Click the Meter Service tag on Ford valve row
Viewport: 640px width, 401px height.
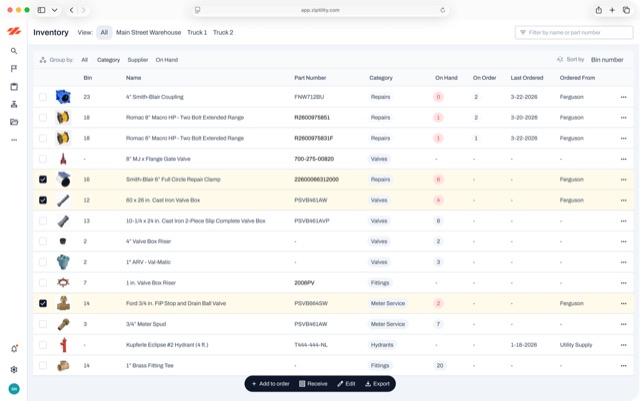click(x=388, y=303)
